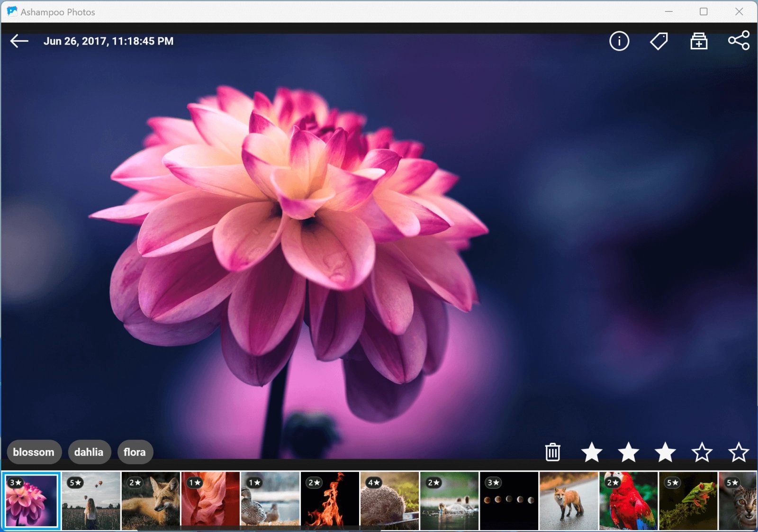Open the red parrot thumbnail
Screen dimensions: 758x532
point(628,501)
